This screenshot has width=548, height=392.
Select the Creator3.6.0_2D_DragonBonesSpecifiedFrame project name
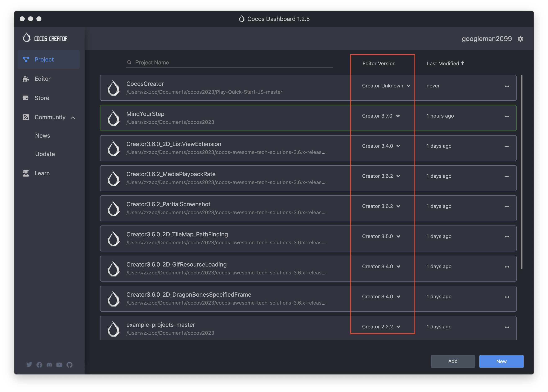tap(189, 295)
